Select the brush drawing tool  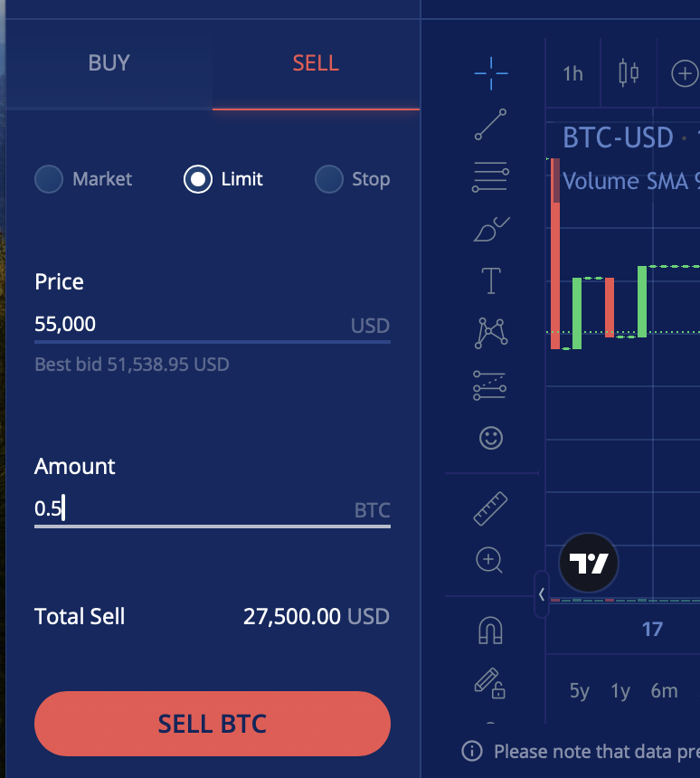coord(491,229)
